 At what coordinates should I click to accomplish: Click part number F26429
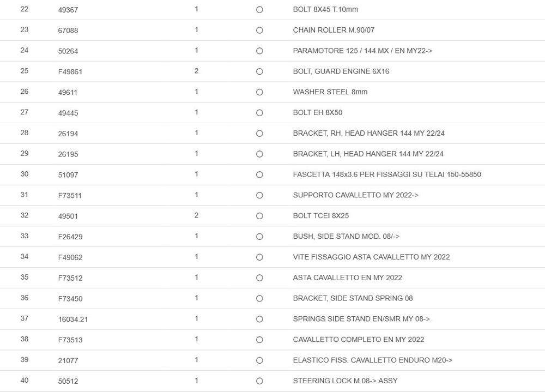pyautogui.click(x=70, y=237)
